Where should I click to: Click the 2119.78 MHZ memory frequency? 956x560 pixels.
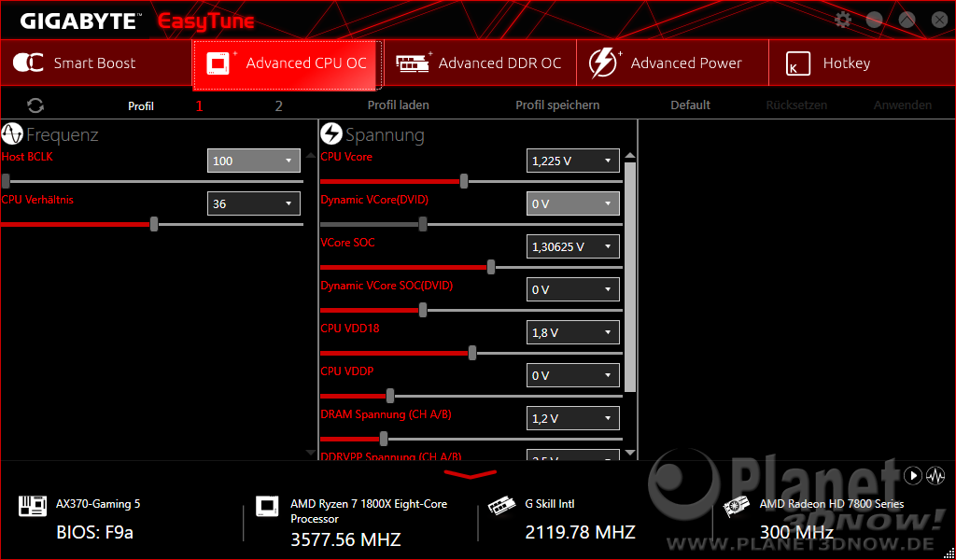tap(581, 533)
